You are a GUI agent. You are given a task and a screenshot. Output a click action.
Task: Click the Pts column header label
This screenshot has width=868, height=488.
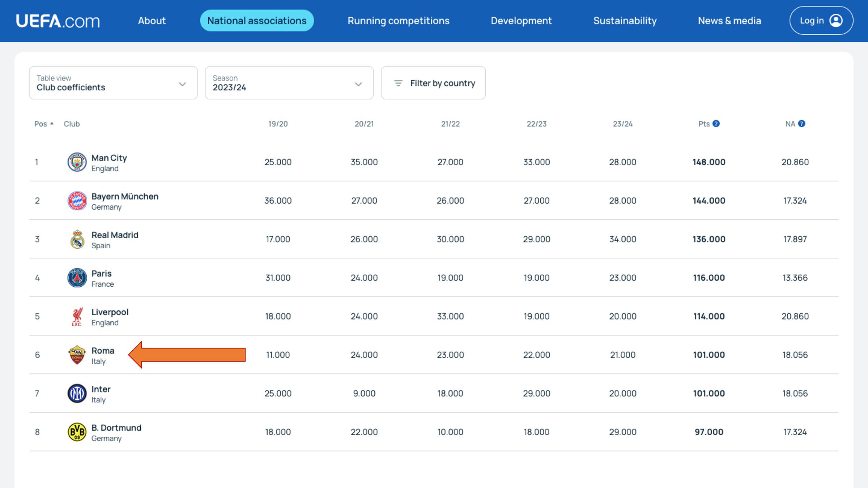704,124
